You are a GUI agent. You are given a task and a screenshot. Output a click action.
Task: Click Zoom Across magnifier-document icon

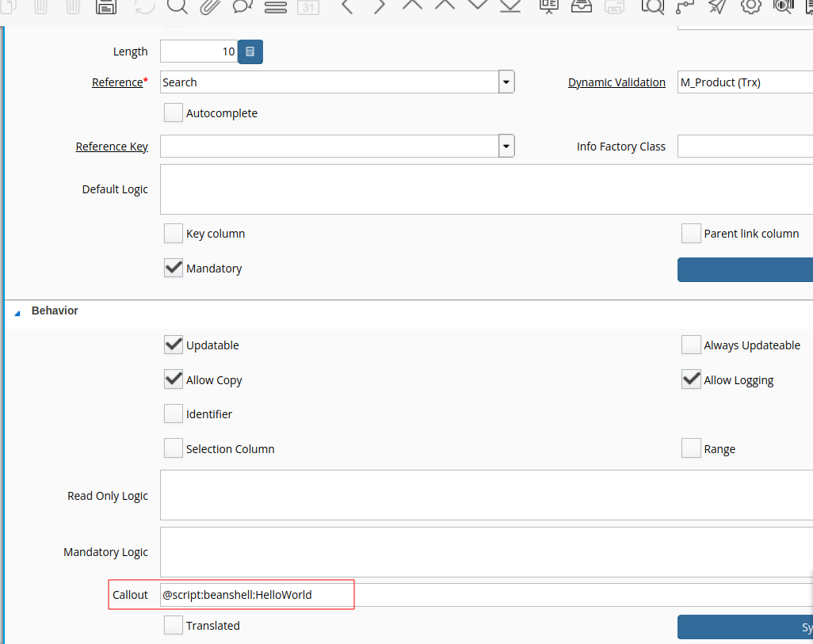click(652, 6)
